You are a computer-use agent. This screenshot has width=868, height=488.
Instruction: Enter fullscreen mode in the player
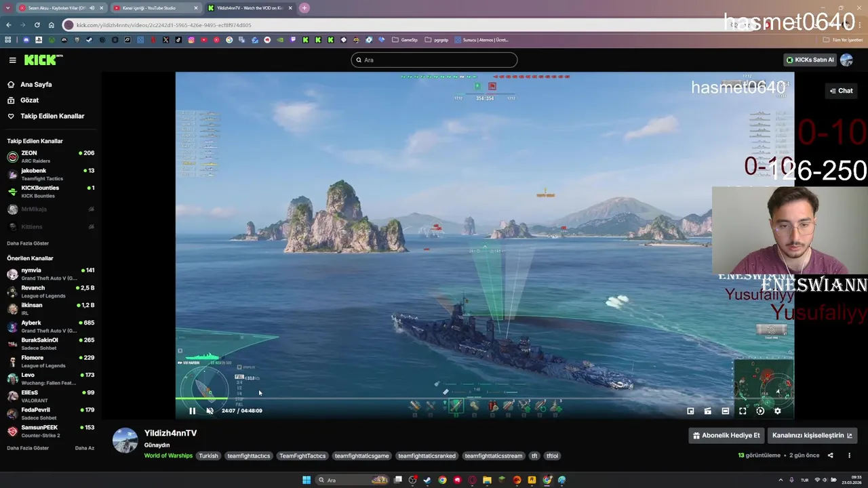pyautogui.click(x=743, y=411)
